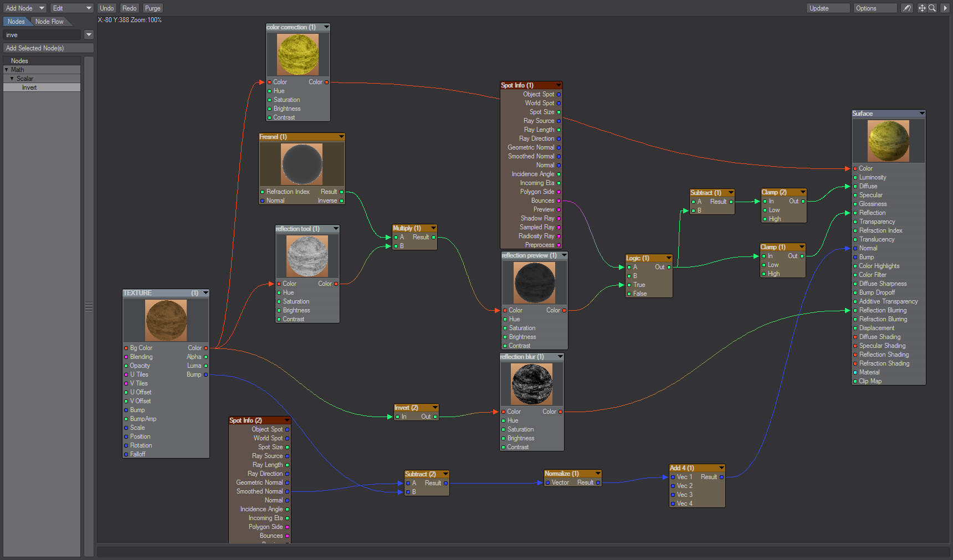The image size is (953, 560).
Task: Open the Surface node's title arrow menu
Action: click(x=922, y=114)
